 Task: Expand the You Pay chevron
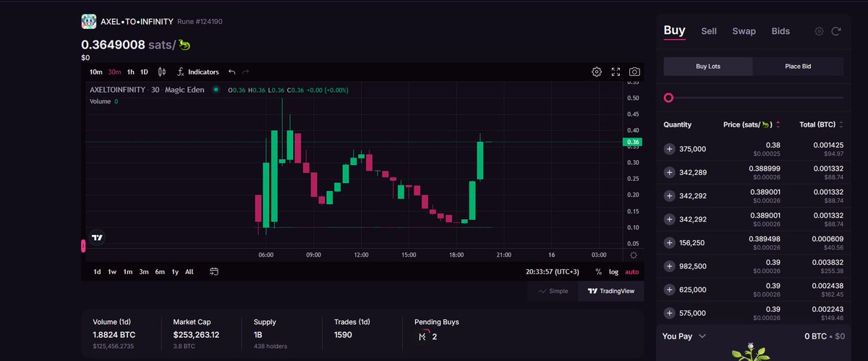pos(702,336)
